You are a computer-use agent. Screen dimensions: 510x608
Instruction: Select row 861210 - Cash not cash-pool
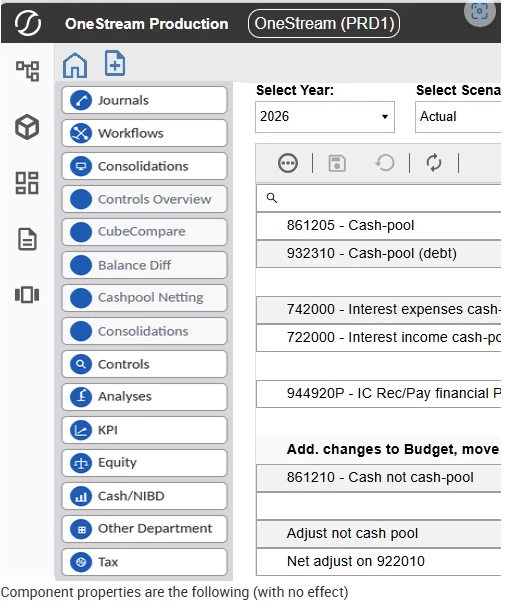click(x=379, y=477)
